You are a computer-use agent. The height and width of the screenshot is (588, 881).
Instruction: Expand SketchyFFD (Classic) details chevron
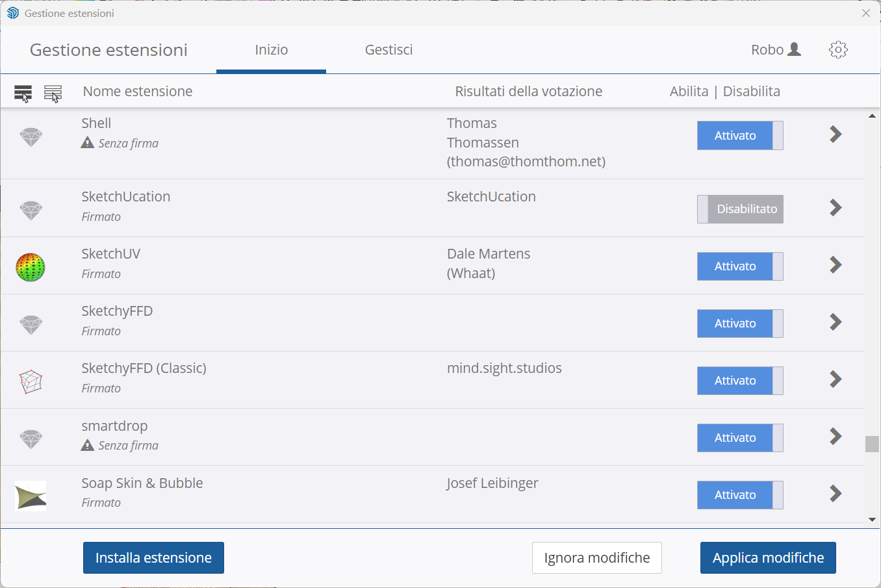pos(836,379)
